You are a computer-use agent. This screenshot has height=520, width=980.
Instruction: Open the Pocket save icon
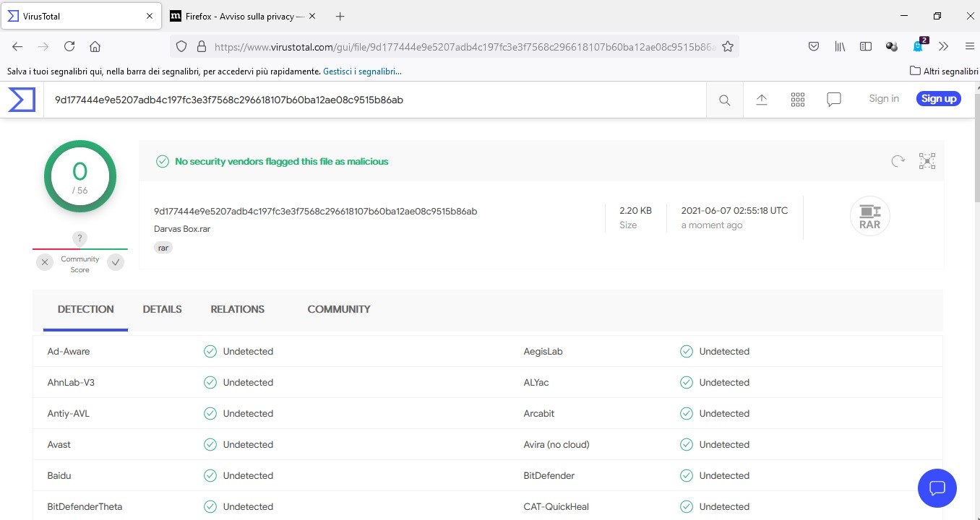click(x=814, y=46)
